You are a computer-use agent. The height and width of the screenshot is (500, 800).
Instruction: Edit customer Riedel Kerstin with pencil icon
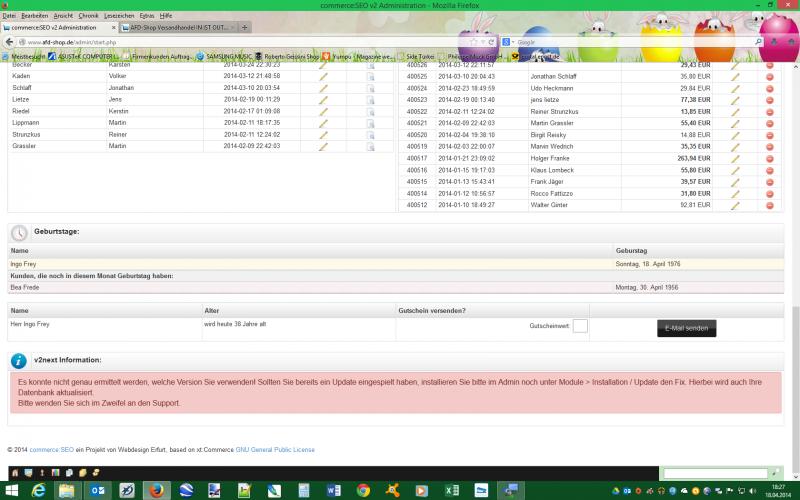point(323,111)
